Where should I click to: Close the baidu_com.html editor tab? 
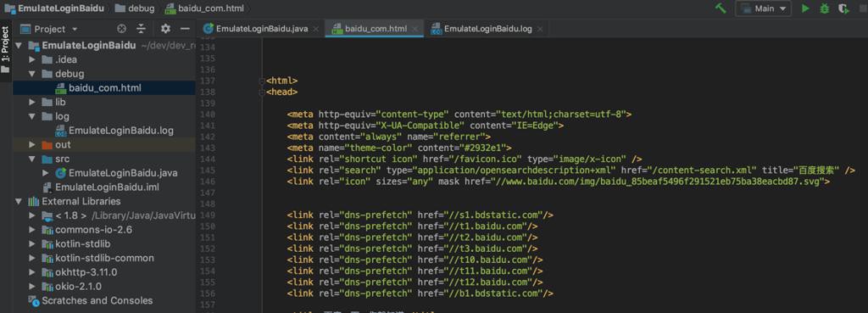pyautogui.click(x=415, y=29)
